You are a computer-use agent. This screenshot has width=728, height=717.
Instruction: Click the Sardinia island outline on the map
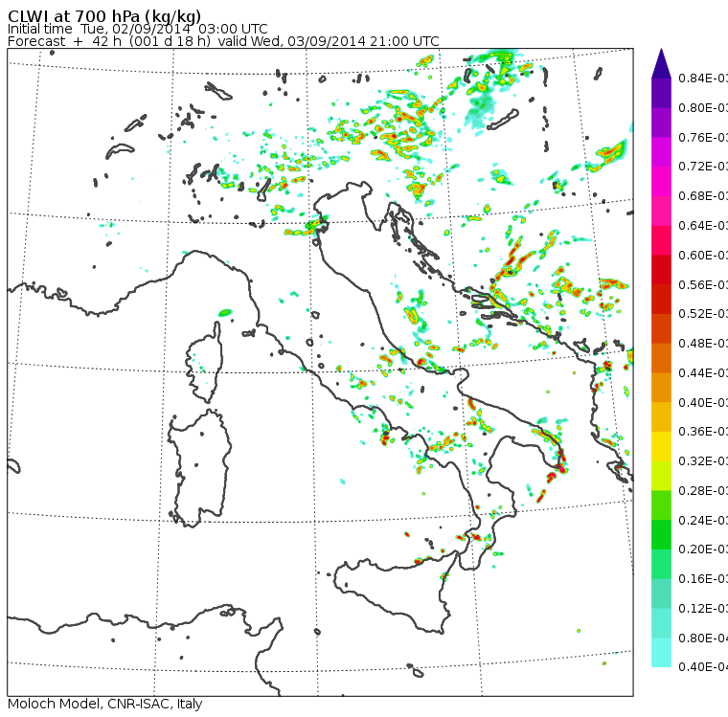(199, 468)
